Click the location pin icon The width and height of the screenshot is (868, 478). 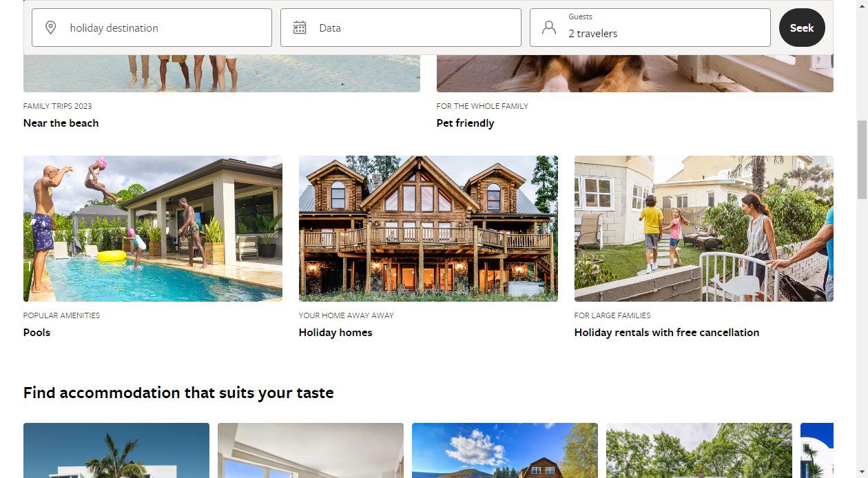click(50, 28)
